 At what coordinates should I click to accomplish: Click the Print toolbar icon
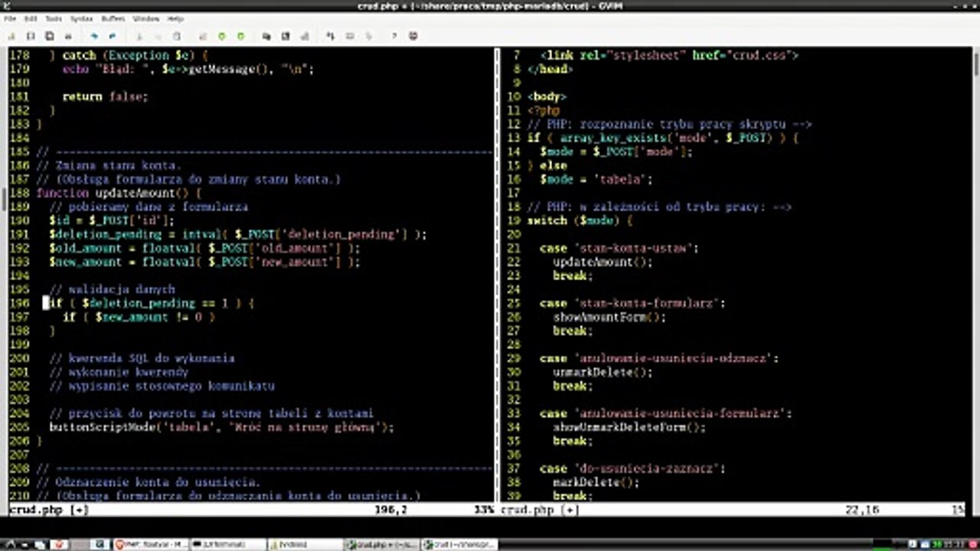[x=68, y=36]
